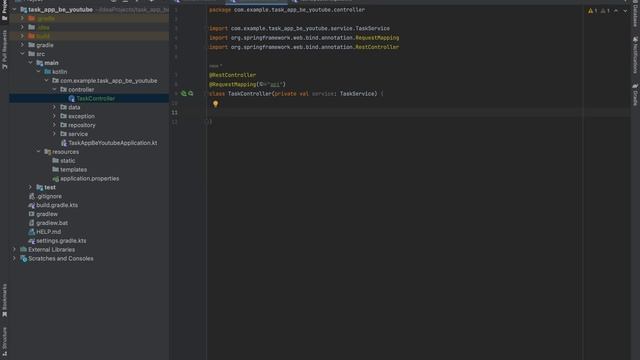Expand the exception package
The height and width of the screenshot is (360, 640).
point(54,116)
